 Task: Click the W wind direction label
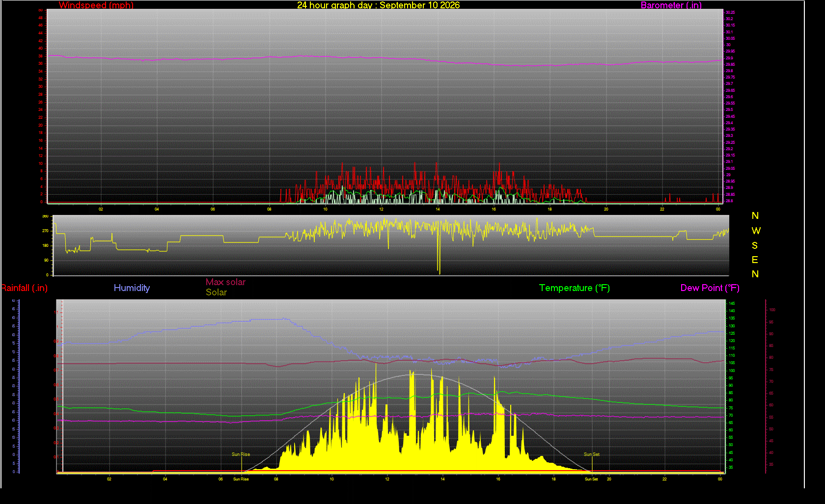[756, 231]
